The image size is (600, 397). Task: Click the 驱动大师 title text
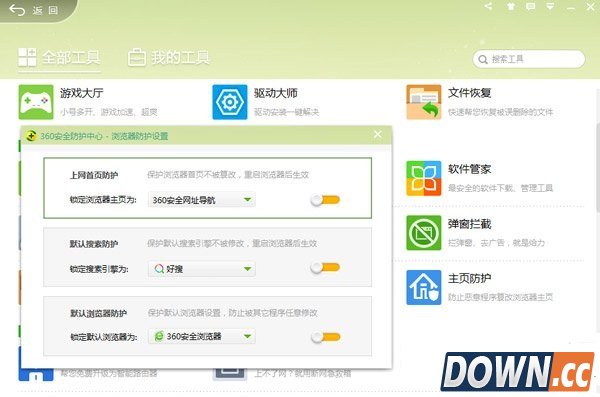(x=276, y=93)
